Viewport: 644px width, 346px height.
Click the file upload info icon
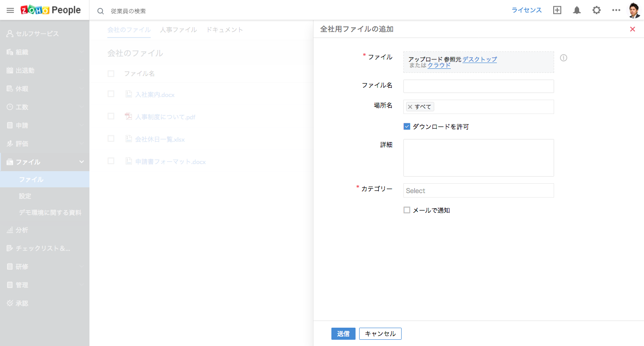563,58
